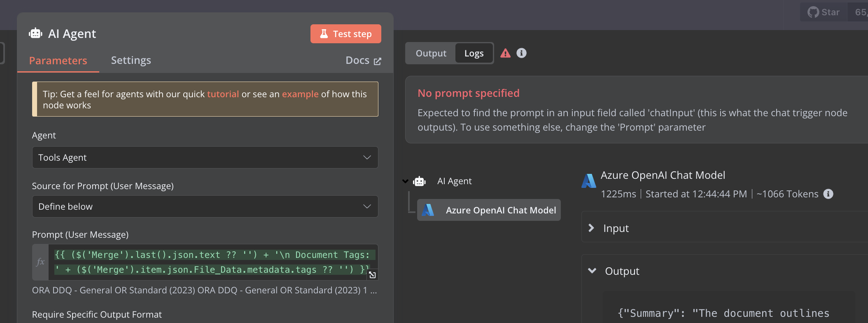Open Source for Prompt dropdown
Viewport: 868px width, 323px height.
[205, 206]
